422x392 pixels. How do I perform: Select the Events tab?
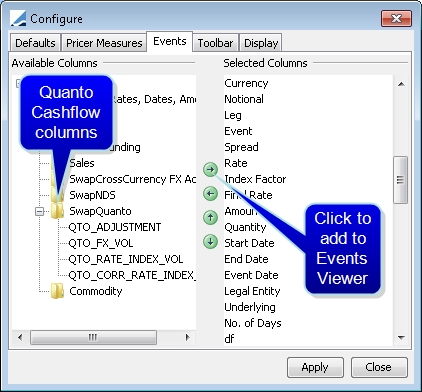coord(170,42)
